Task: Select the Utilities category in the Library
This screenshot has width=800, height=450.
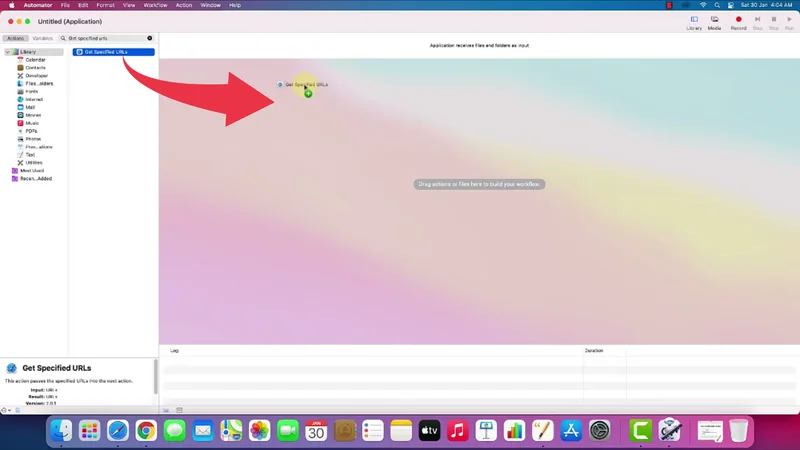Action: click(x=33, y=163)
